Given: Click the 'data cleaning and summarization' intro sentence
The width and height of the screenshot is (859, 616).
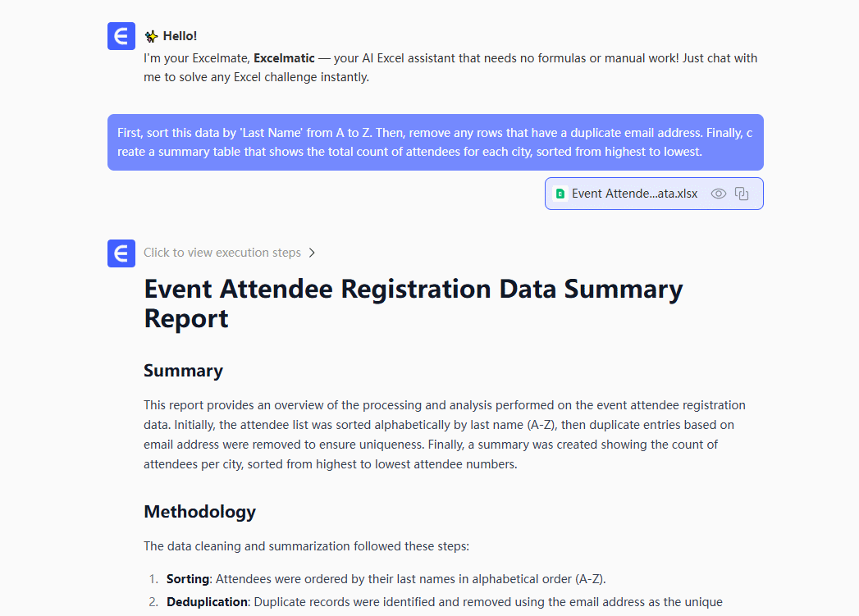Looking at the screenshot, I should click(306, 546).
